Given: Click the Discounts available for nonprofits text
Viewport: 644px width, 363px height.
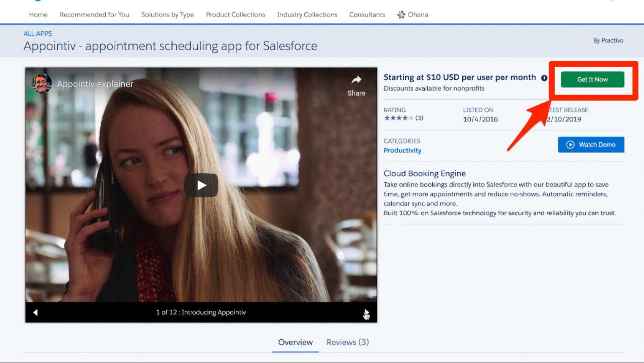Looking at the screenshot, I should click(x=434, y=88).
